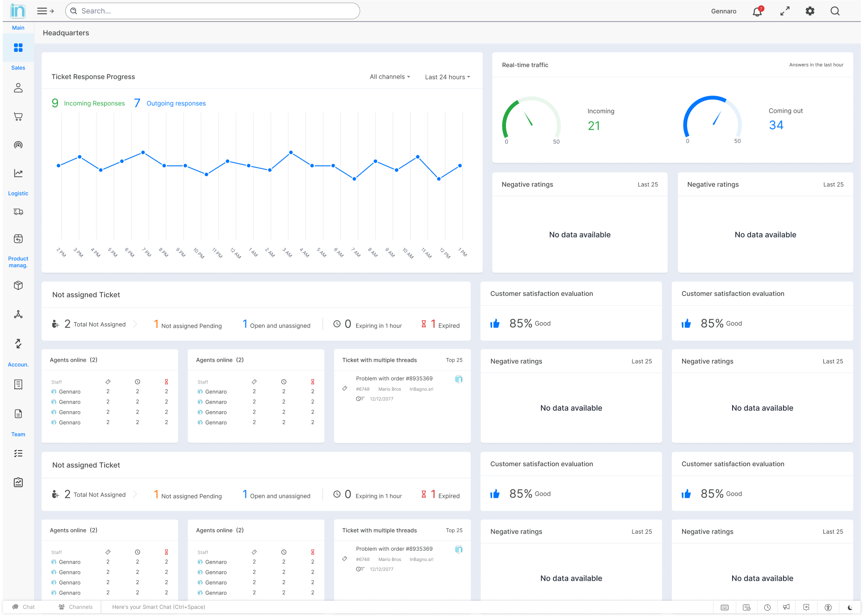Click the accessibility icon in bottom bar
The width and height of the screenshot is (864, 616).
click(828, 607)
